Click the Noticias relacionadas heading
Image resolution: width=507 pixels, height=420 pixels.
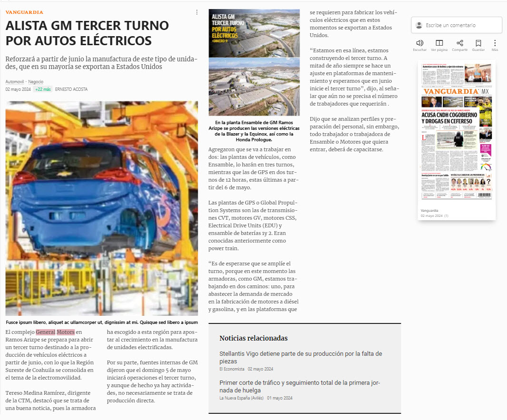[253, 338]
